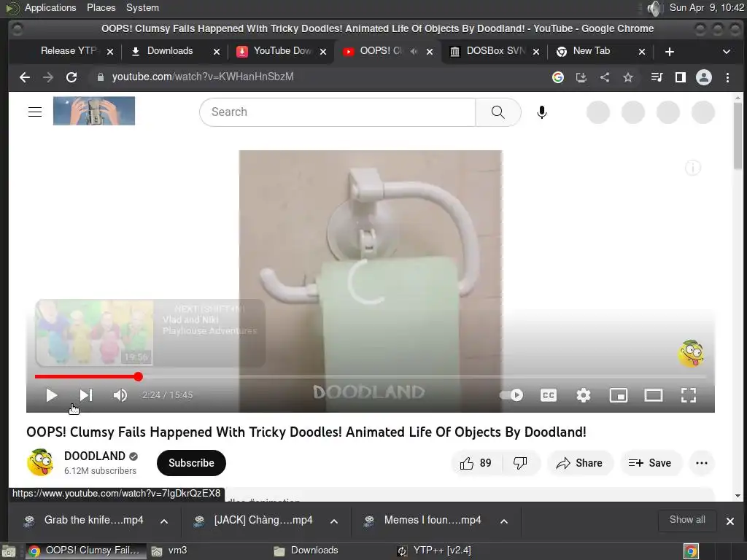Toggle the Chrome side panel

pyautogui.click(x=681, y=77)
